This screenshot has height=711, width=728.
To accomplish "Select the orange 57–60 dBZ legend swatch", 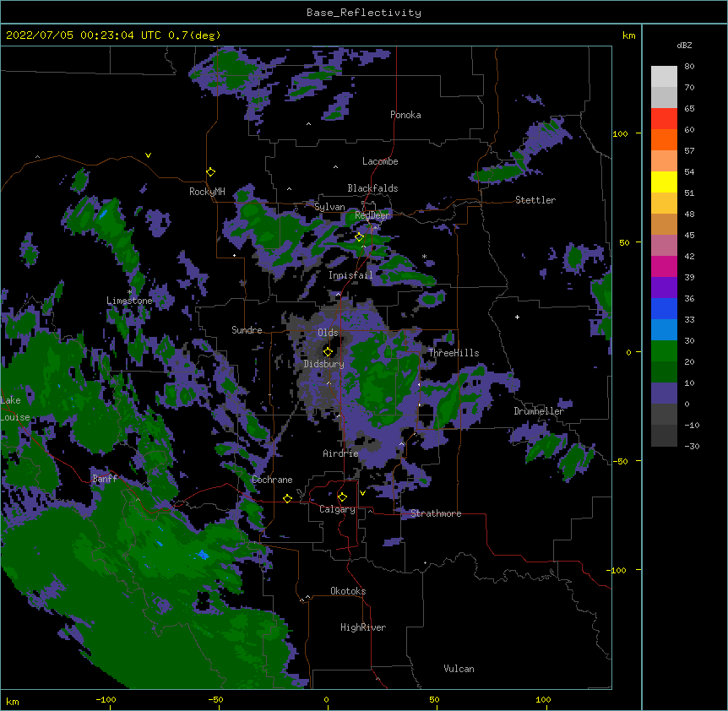I will point(664,139).
